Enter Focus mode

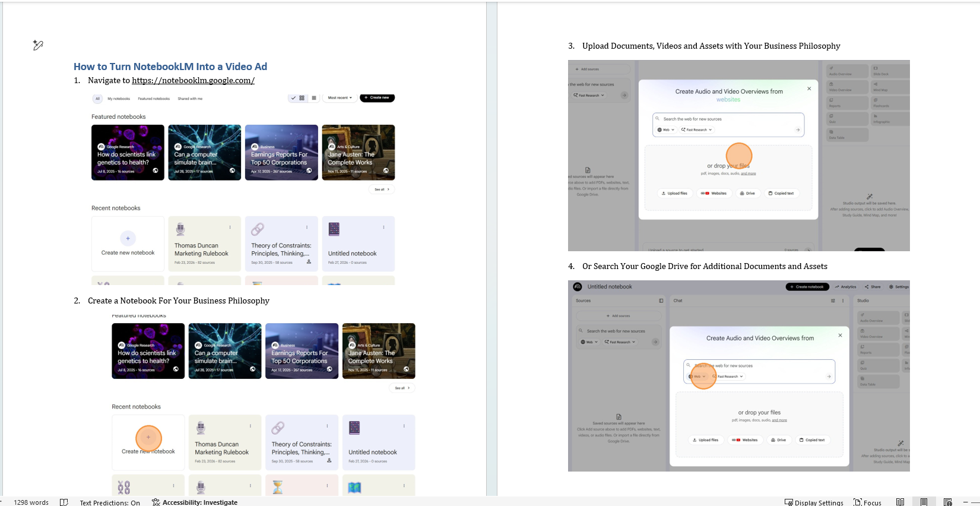[x=867, y=502]
